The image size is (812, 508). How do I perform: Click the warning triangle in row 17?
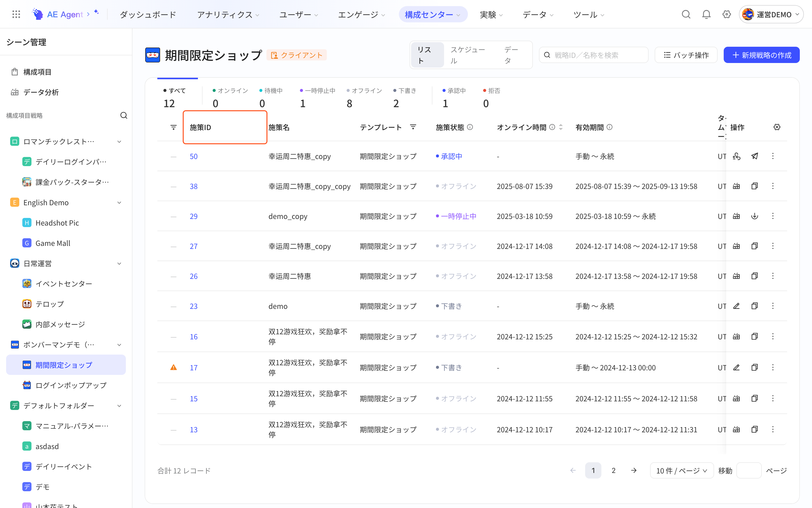click(x=174, y=367)
